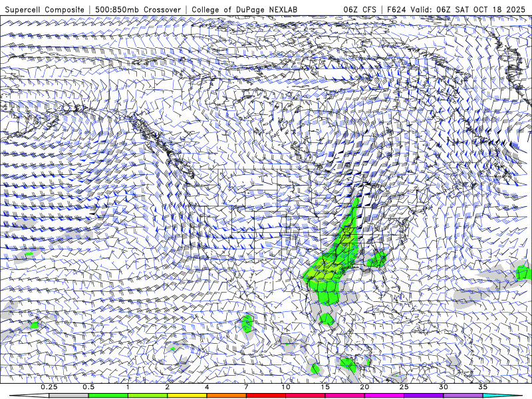Click the 0.5 value on the color scale
Screen dimensions: 532x399
click(x=88, y=387)
